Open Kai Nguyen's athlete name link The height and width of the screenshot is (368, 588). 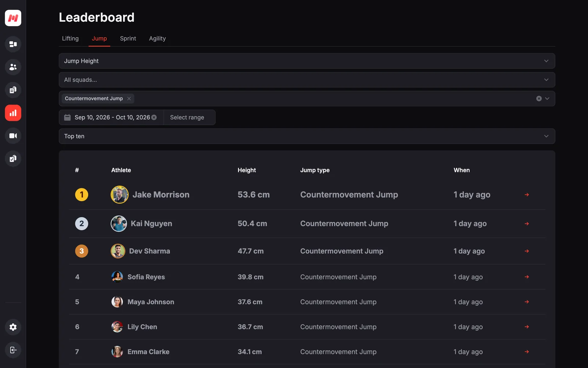coord(151,224)
